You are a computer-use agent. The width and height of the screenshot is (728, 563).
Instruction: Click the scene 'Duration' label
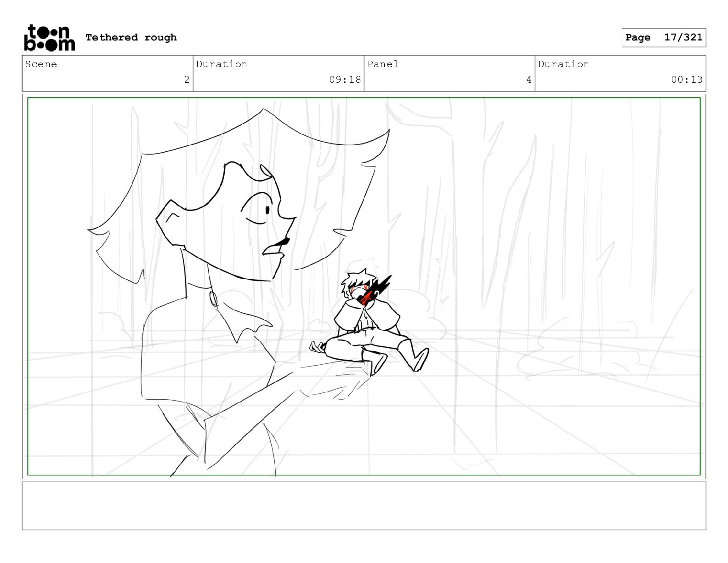pos(222,64)
